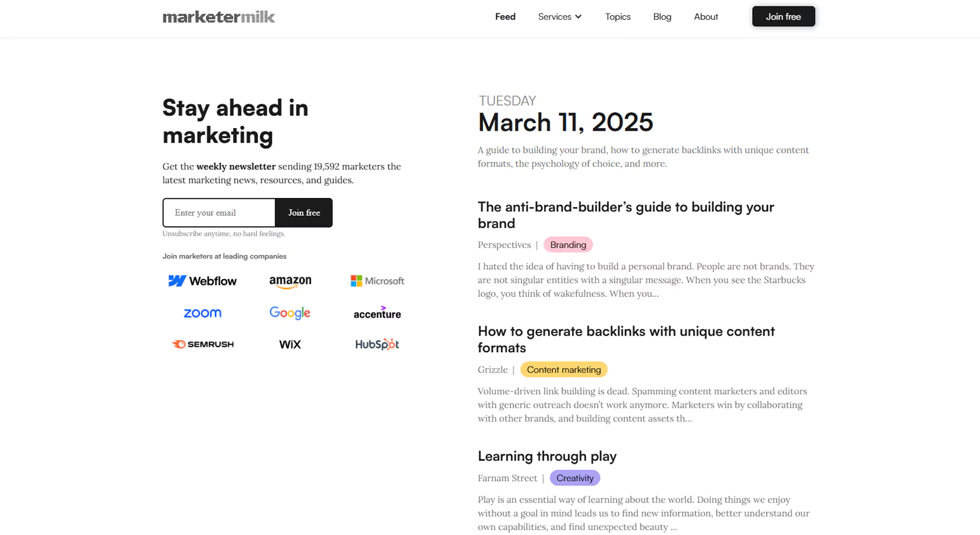Go to the Topics page

coord(618,17)
